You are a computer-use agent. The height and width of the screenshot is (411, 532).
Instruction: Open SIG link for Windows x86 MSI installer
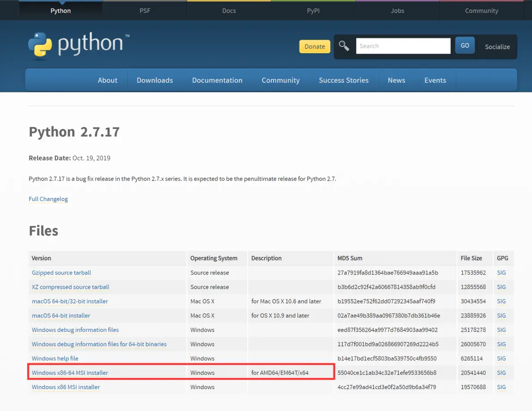[x=501, y=387]
